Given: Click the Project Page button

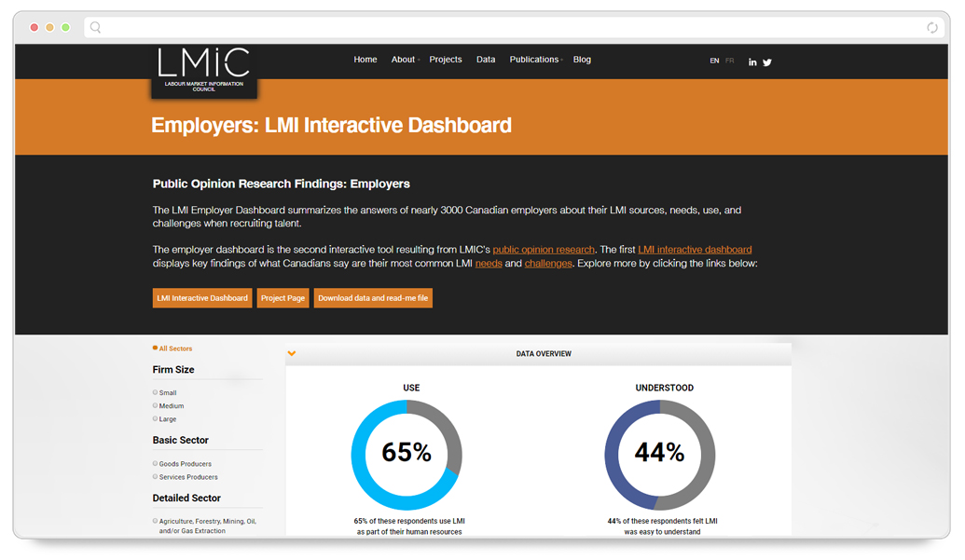Looking at the screenshot, I should tap(283, 298).
